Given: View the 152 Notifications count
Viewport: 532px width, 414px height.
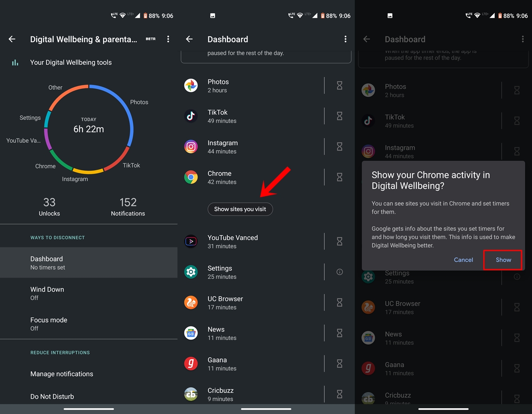Looking at the screenshot, I should pos(128,207).
